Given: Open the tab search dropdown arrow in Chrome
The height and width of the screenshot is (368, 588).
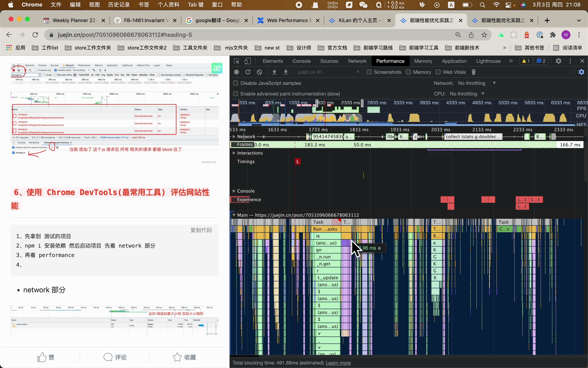Looking at the screenshot, I should coord(579,20).
